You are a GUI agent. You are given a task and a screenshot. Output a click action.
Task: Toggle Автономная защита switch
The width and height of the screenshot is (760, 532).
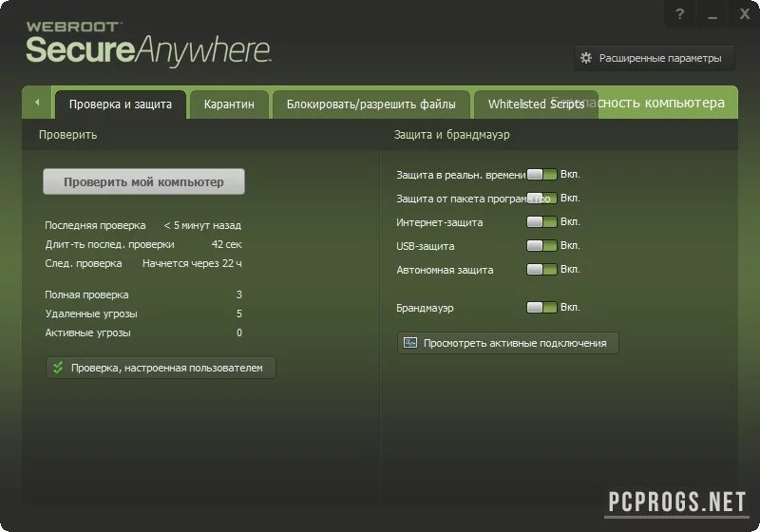coord(541,270)
